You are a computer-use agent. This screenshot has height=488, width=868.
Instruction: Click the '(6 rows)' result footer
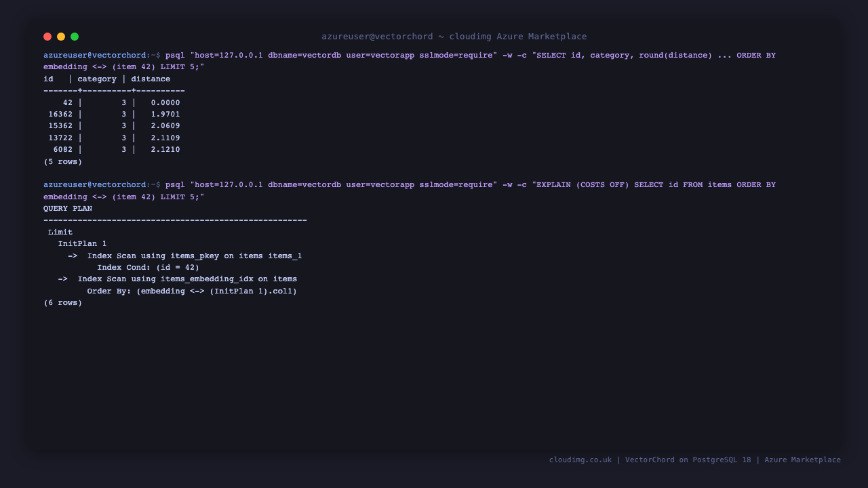point(63,302)
